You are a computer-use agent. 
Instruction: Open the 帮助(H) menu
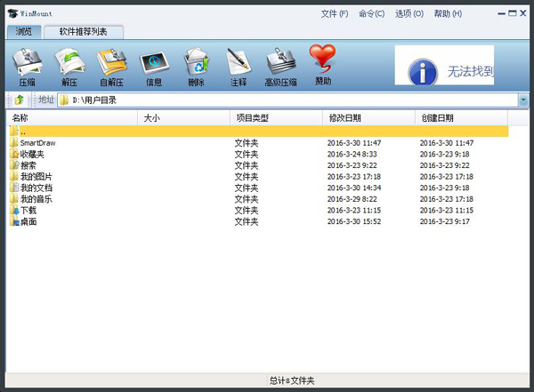click(x=448, y=13)
